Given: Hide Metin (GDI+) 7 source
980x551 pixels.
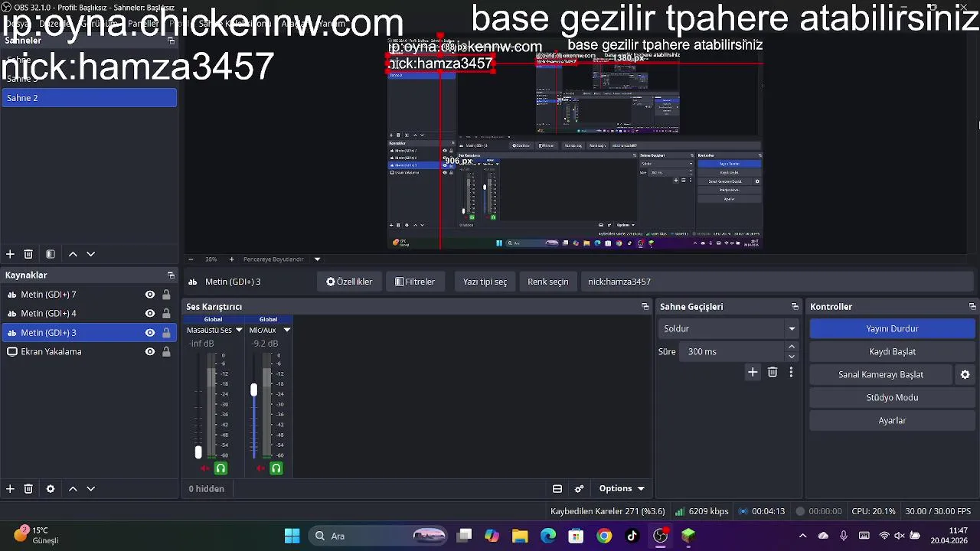Looking at the screenshot, I should point(150,295).
